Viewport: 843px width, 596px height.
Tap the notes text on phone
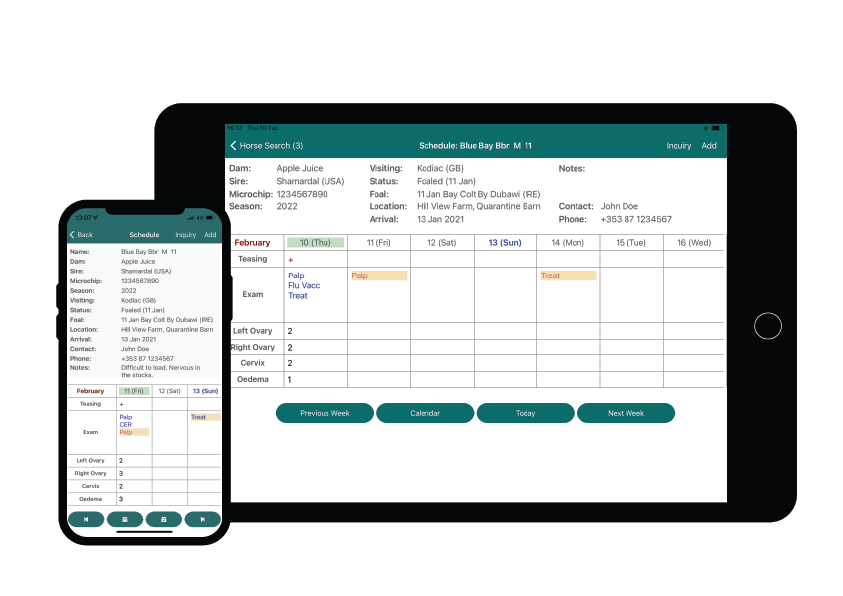pos(161,371)
